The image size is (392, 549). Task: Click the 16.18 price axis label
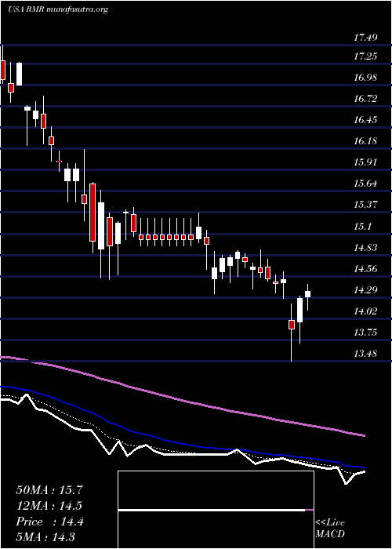click(x=365, y=141)
